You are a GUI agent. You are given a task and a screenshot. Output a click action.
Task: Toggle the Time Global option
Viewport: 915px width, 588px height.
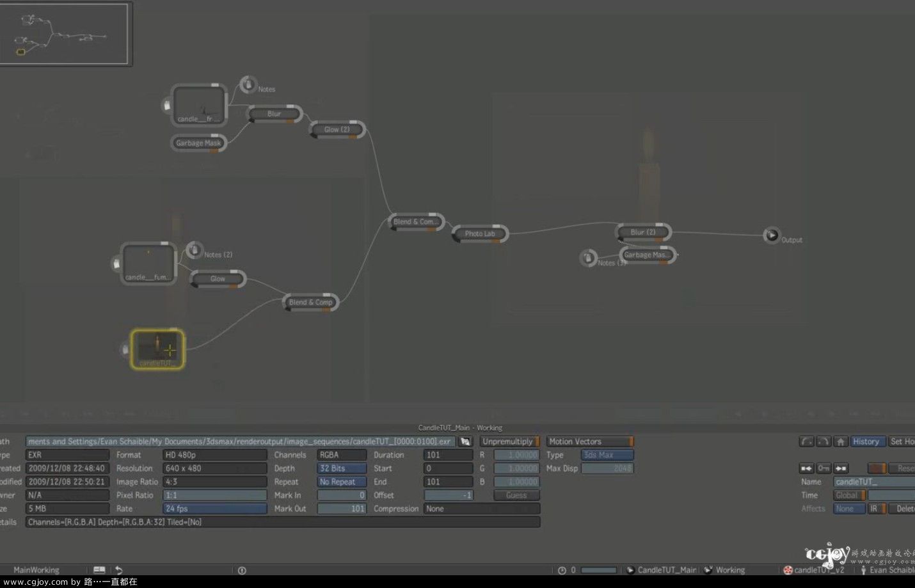tap(850, 495)
